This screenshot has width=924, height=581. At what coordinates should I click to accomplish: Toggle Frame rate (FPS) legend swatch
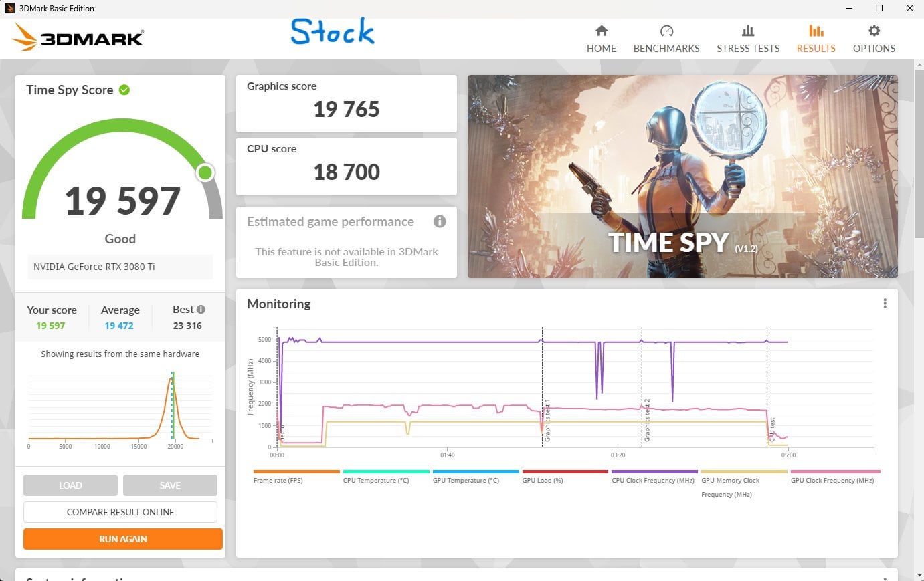pos(296,471)
